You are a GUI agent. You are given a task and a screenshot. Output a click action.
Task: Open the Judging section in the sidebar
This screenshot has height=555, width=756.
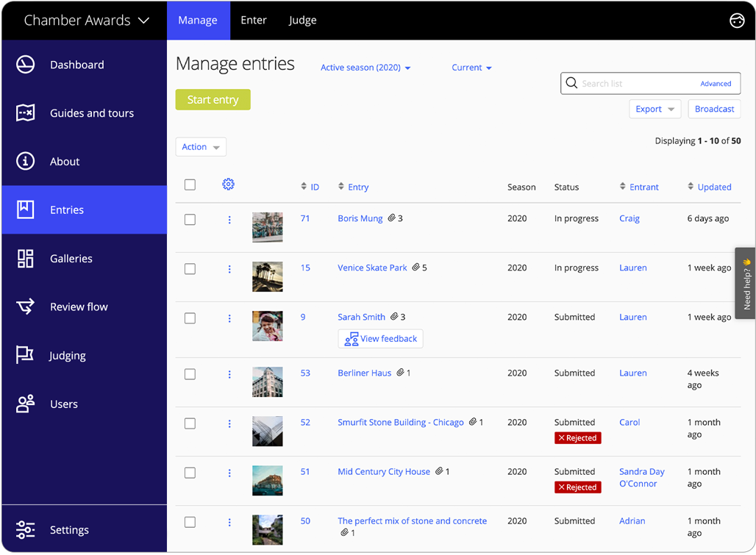tap(24, 355)
